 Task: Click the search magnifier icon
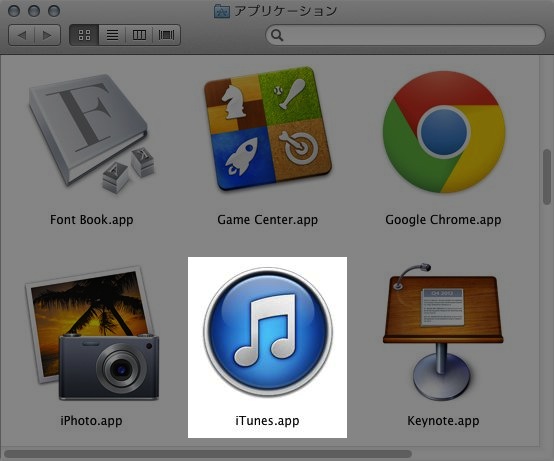click(277, 35)
